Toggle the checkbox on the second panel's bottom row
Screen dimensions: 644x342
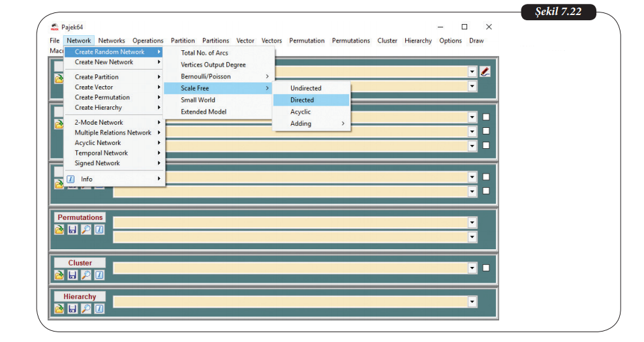point(485,146)
